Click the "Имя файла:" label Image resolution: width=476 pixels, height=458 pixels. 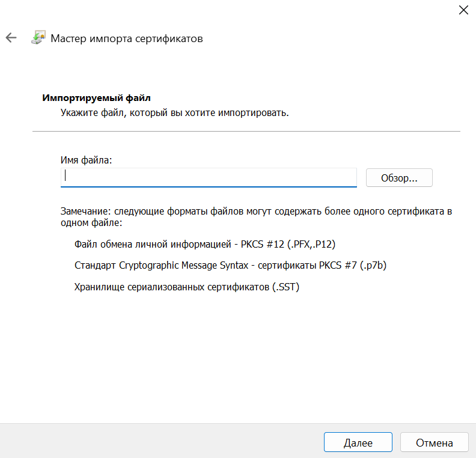click(x=87, y=160)
